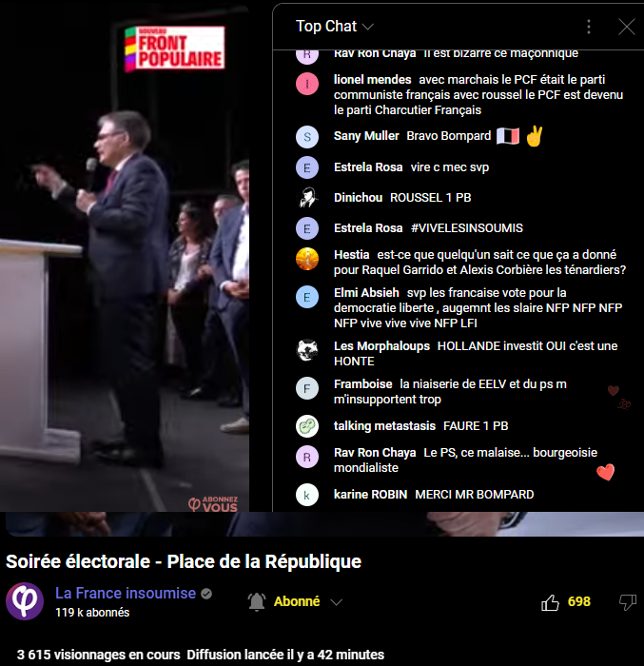Click the thumbs-up like icon

coord(550,602)
